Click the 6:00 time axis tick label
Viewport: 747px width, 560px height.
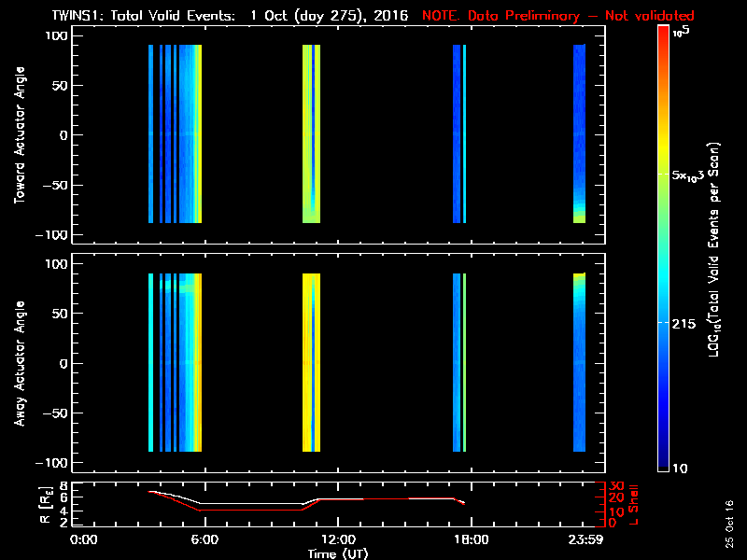204,539
